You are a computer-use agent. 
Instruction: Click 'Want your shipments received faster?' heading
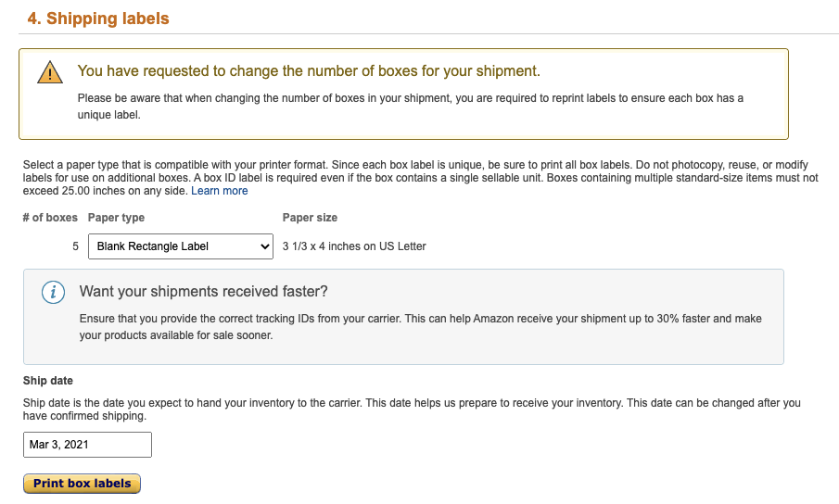point(203,292)
